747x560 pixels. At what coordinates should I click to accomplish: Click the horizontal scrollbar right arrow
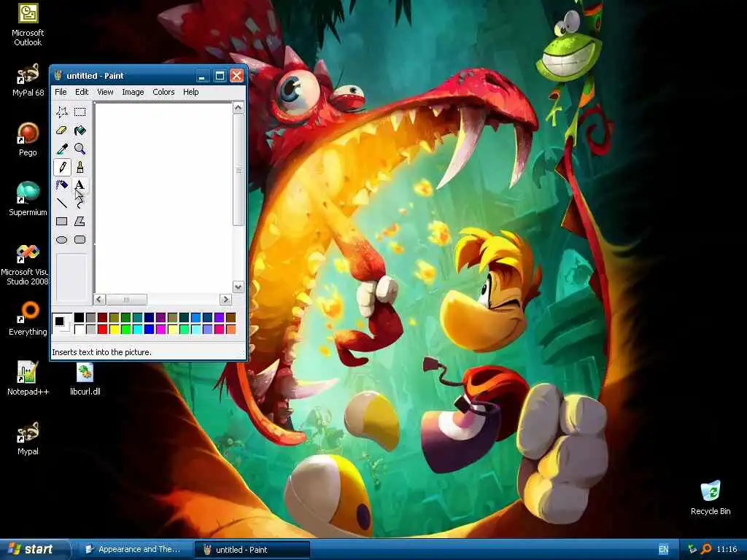pyautogui.click(x=226, y=299)
